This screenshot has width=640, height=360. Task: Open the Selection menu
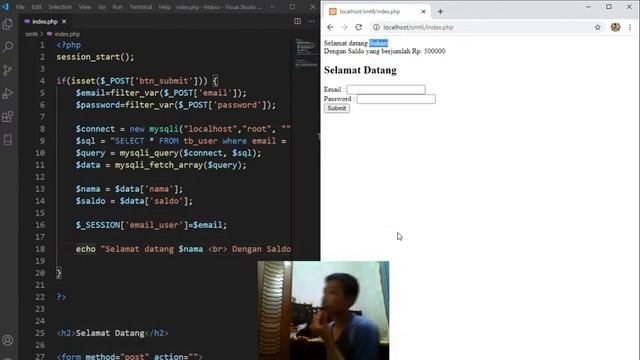click(x=60, y=7)
